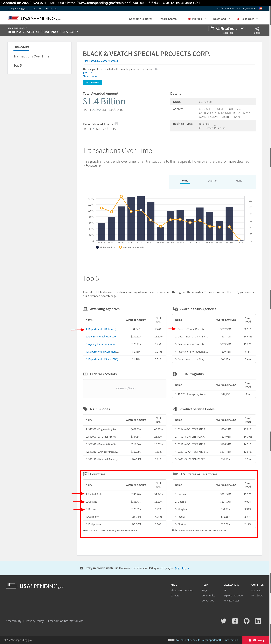Click the calendar icon for Fiscal Year
The width and height of the screenshot is (271, 644).
pyautogui.click(x=212, y=29)
